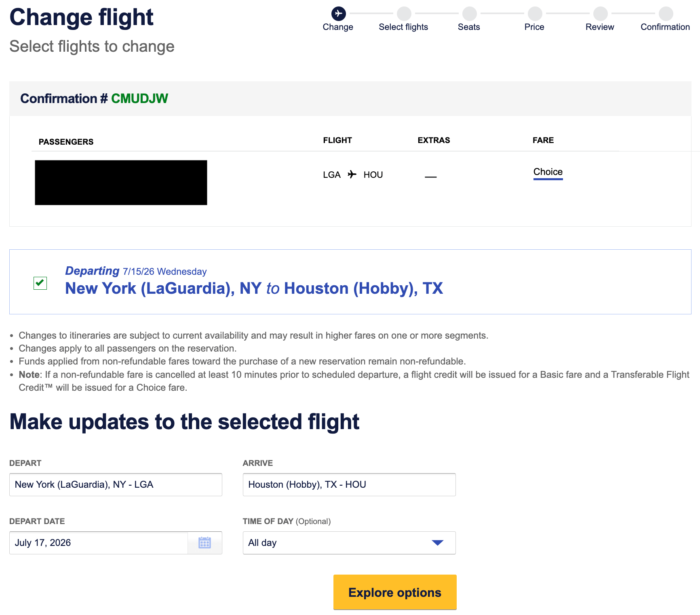
Task: Click the Depart Date field showing July 17, 2026
Action: (x=99, y=543)
